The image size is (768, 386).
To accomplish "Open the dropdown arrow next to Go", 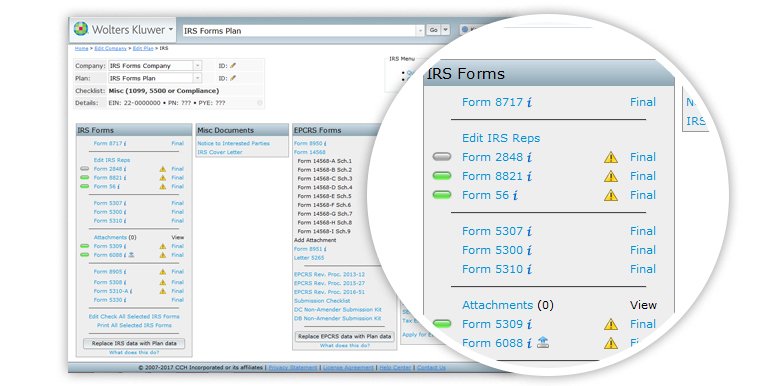I will click(446, 30).
